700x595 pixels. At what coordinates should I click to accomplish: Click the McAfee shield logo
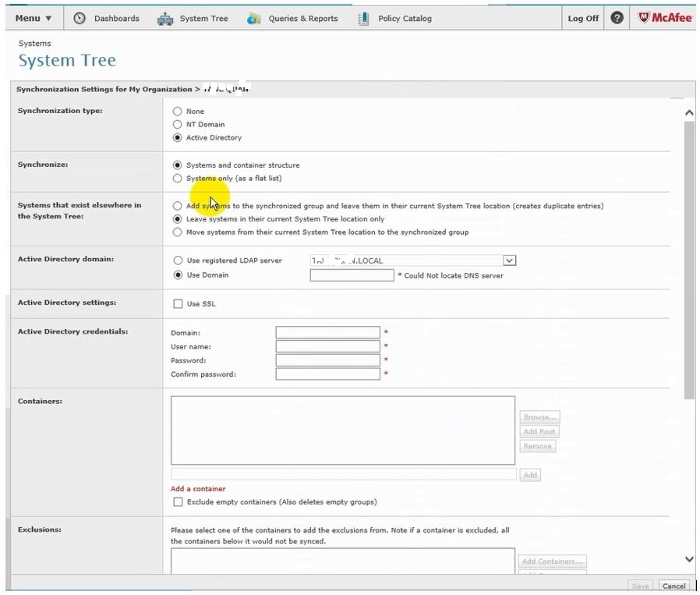pyautogui.click(x=645, y=18)
